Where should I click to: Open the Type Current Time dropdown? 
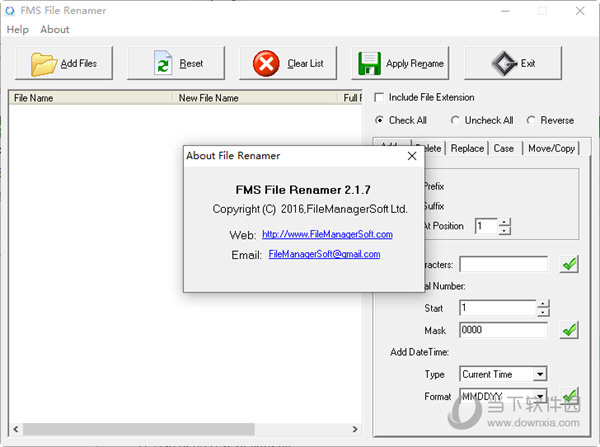click(540, 374)
